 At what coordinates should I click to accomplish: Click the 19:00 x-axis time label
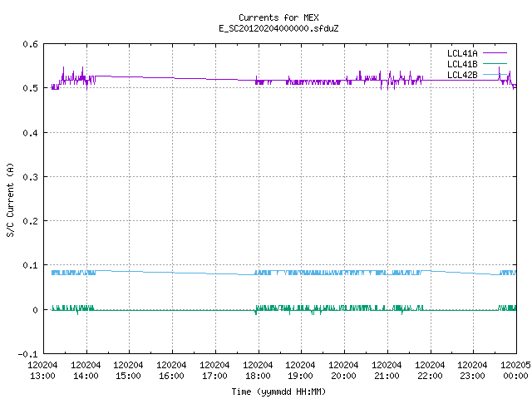[x=300, y=376]
